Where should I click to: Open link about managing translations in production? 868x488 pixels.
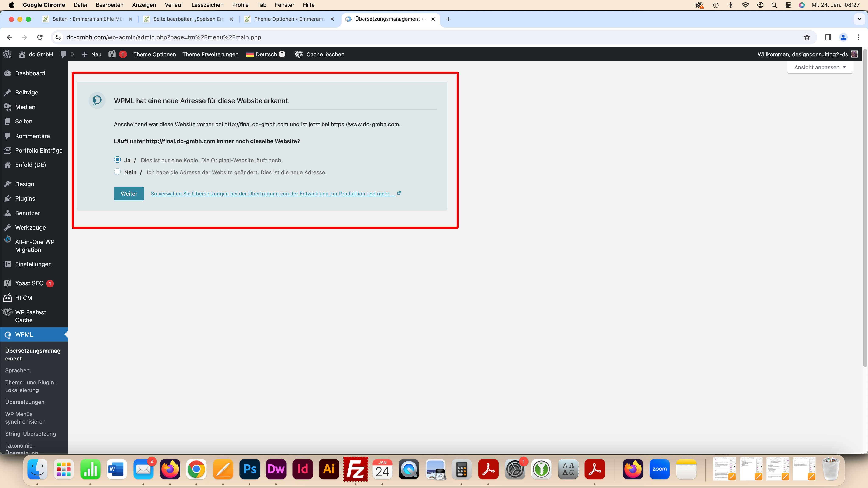(x=276, y=194)
